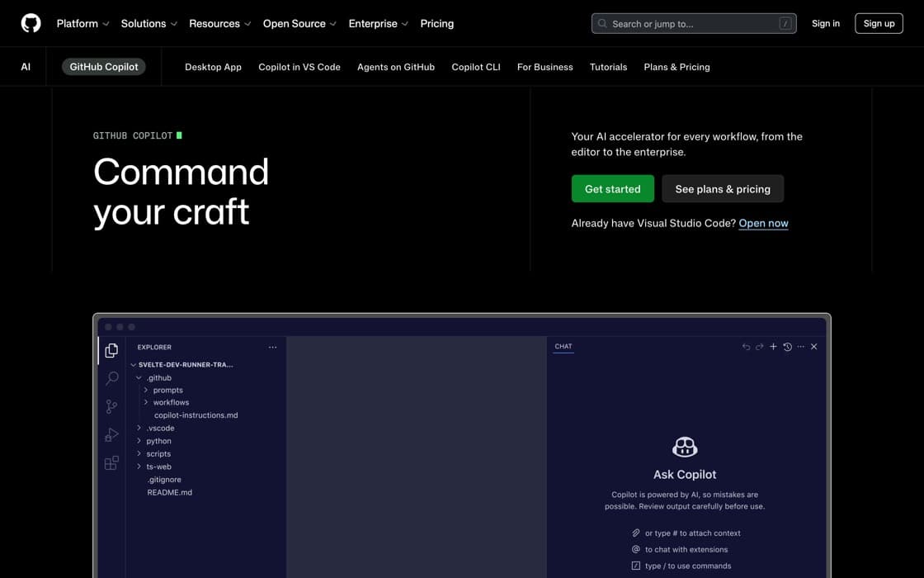Click the slash commands icon in chat

tap(636, 566)
